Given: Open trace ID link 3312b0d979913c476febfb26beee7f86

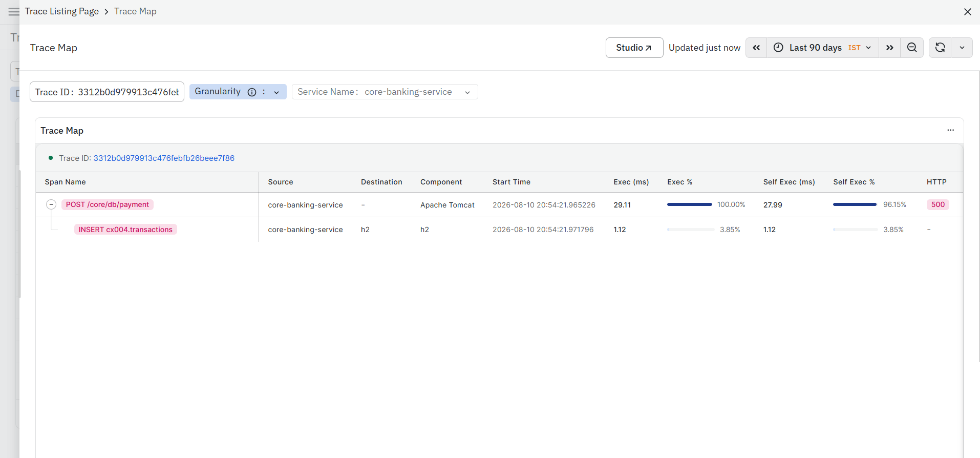Looking at the screenshot, I should click(164, 158).
